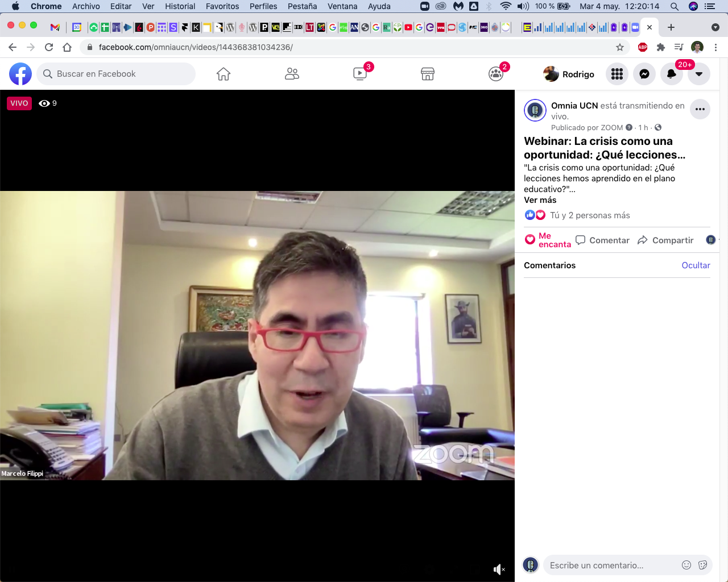Toggle the Me encanta reaction
Viewport: 728px width, 582px height.
(547, 240)
